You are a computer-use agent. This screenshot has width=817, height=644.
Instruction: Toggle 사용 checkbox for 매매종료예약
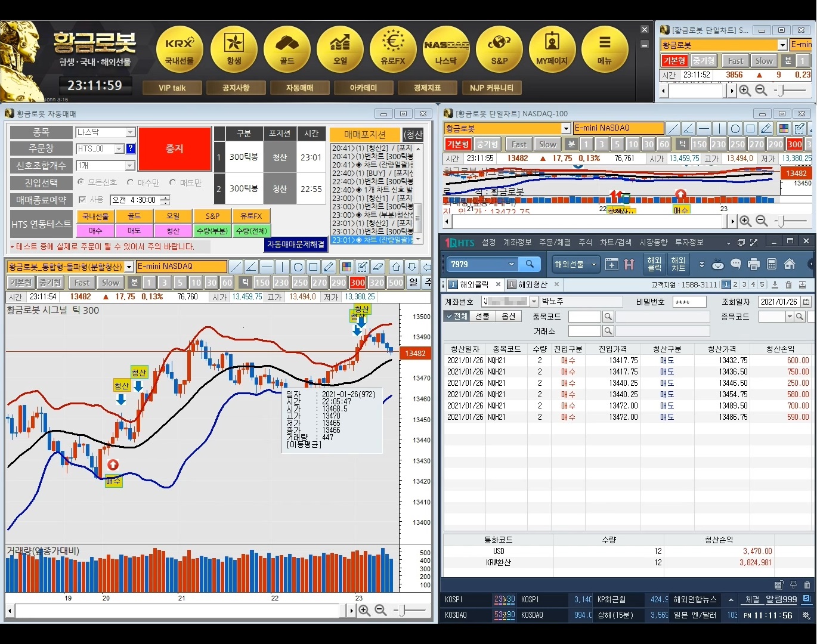(x=82, y=200)
